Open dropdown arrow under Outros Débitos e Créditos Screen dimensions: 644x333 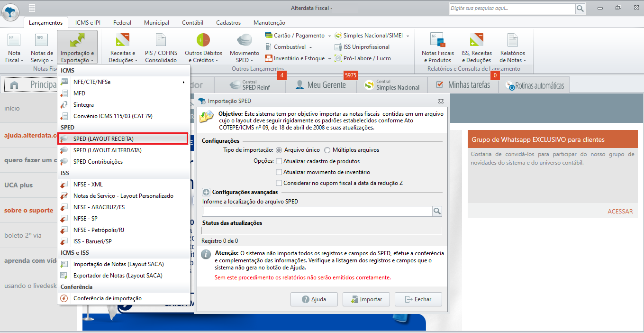217,60
